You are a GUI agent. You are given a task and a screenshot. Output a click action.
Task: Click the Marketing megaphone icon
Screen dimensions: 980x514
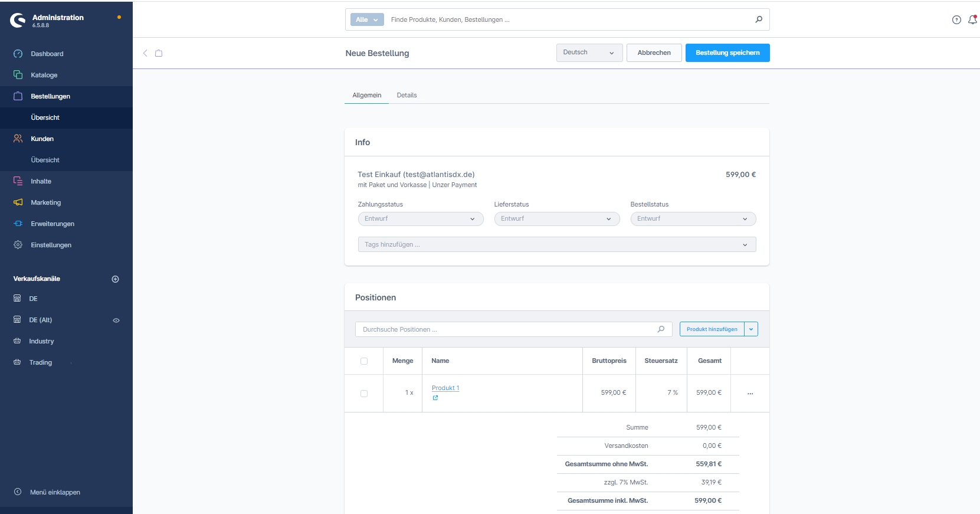pos(18,202)
